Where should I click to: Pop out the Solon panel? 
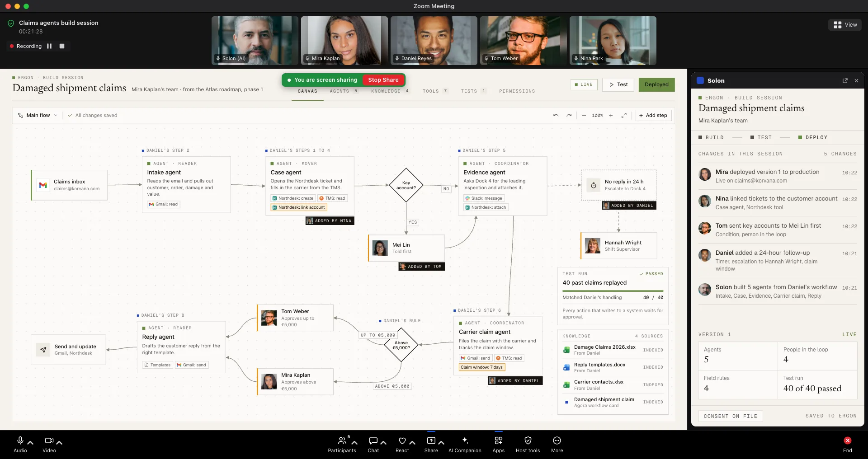pyautogui.click(x=845, y=80)
